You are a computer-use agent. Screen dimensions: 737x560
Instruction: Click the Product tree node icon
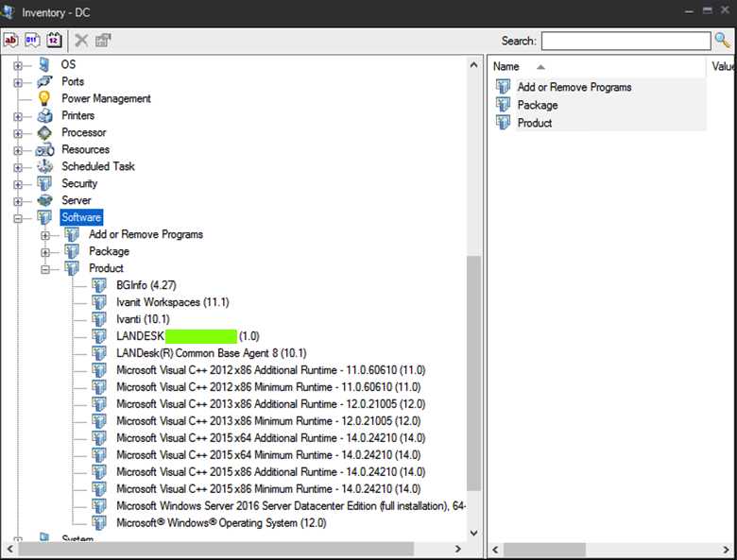pos(72,268)
